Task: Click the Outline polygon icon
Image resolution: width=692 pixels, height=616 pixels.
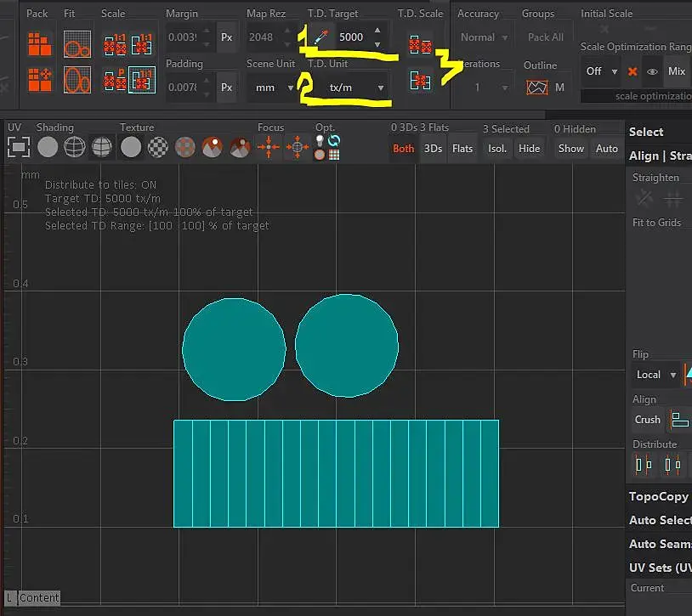Action: [x=537, y=88]
